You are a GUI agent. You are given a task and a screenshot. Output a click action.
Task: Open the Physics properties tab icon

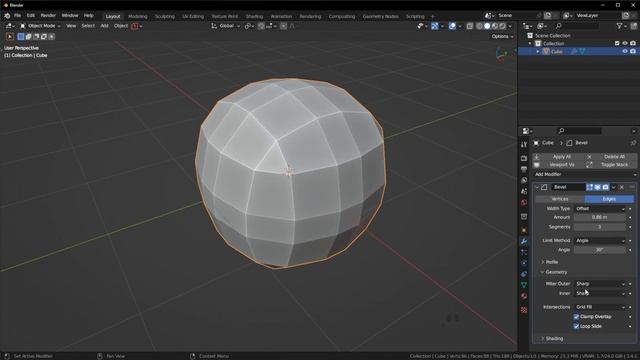tap(524, 263)
